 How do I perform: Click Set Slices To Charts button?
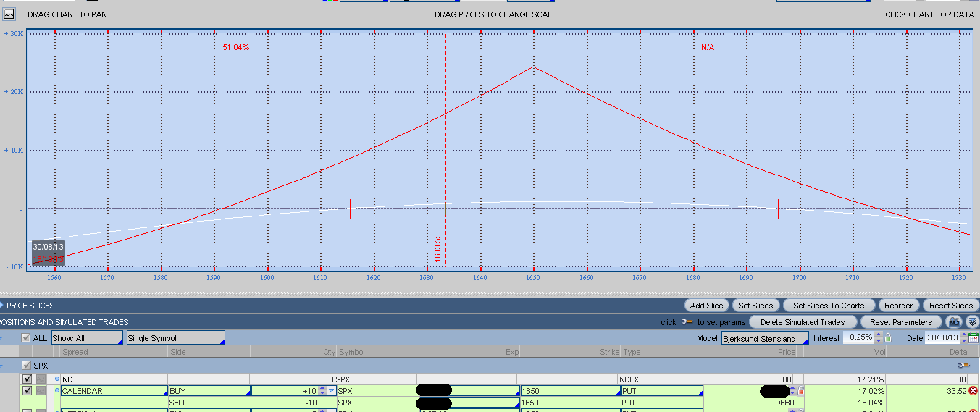pos(829,306)
